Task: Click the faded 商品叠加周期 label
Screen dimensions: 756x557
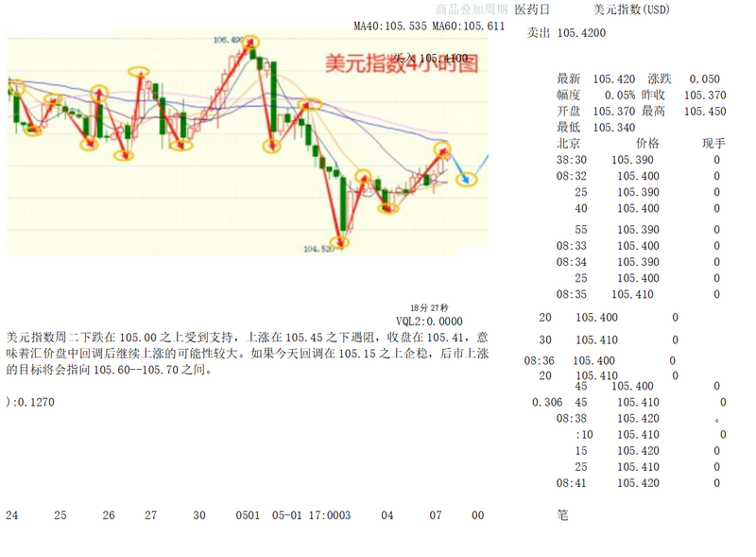Action: point(472,9)
